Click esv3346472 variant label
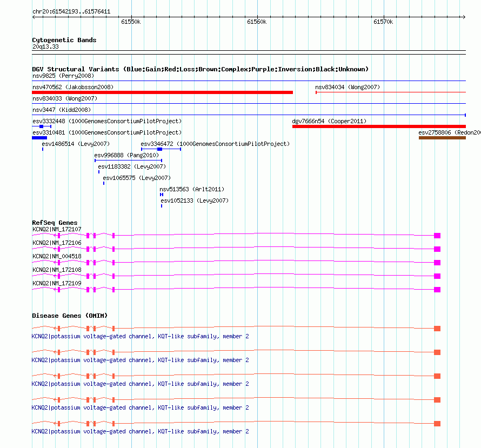 [215, 144]
